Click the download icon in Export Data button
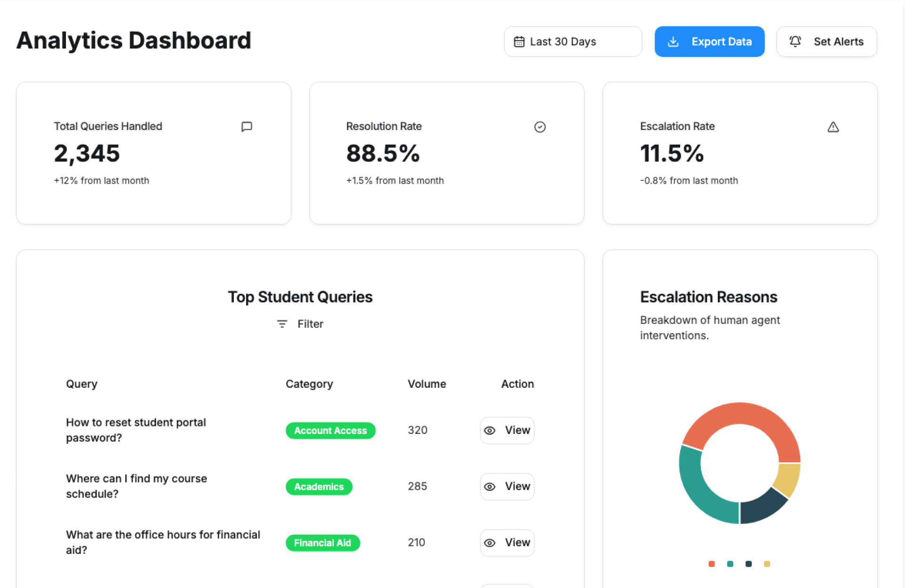 tap(673, 42)
